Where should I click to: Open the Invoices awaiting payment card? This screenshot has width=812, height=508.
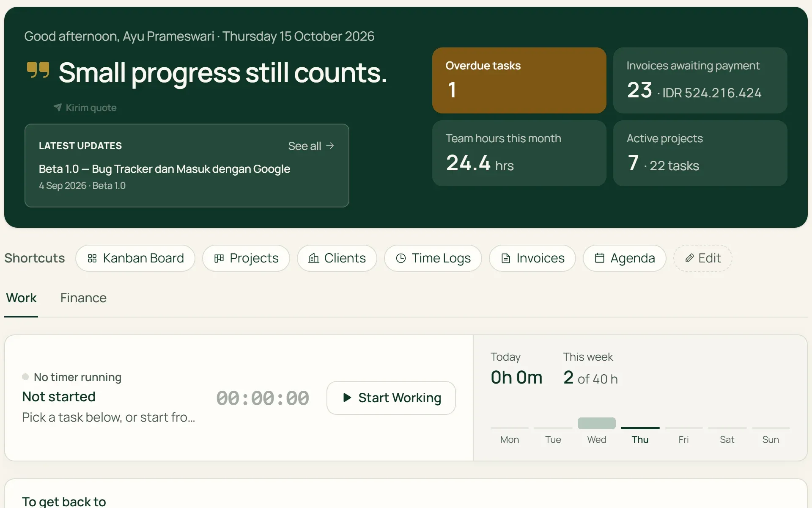(x=700, y=80)
